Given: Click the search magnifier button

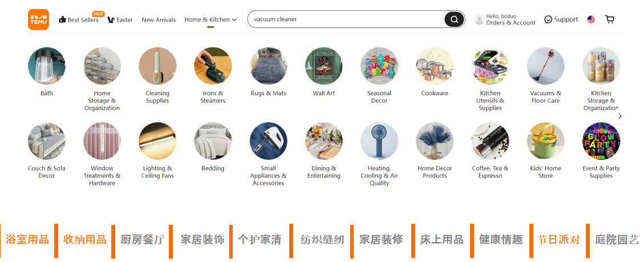Looking at the screenshot, I should coord(454,19).
